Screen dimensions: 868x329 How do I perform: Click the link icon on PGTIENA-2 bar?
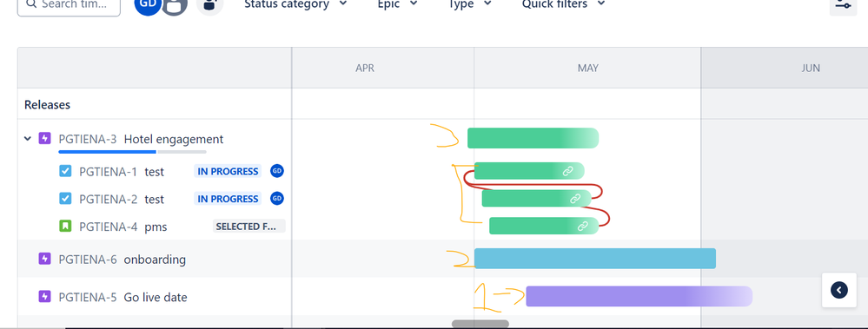coord(575,199)
